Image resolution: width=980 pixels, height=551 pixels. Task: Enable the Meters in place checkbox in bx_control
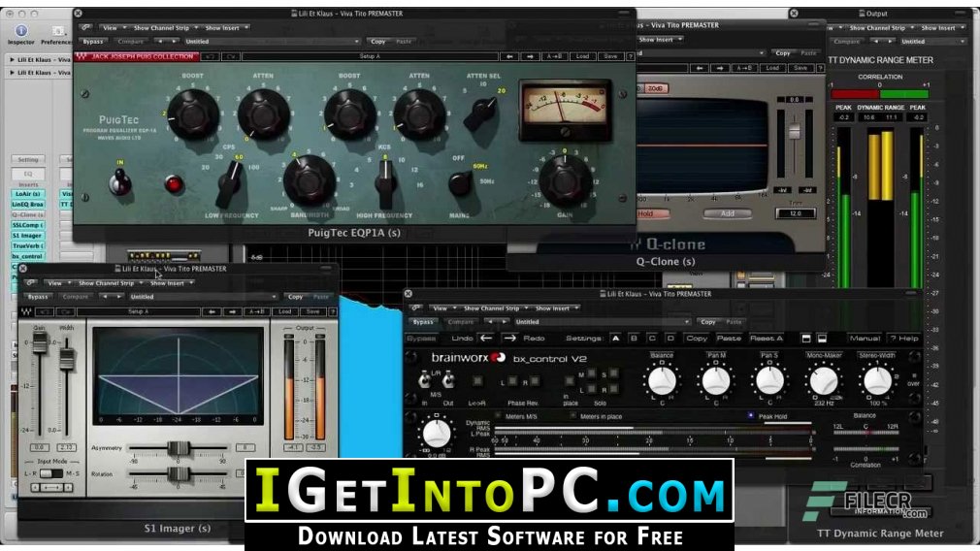point(573,416)
